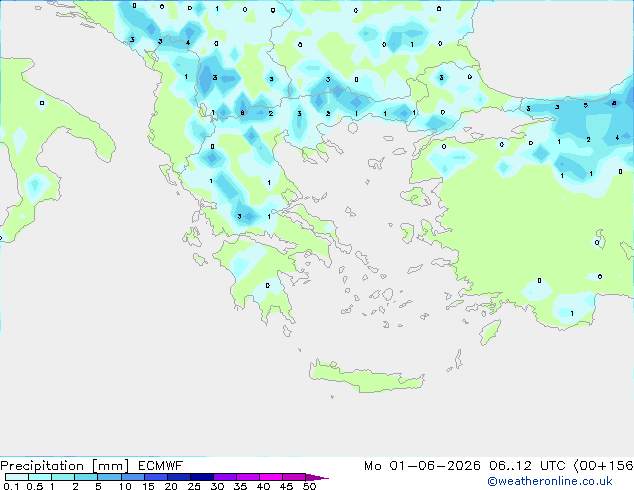Click the '45' legend scale label
The height and width of the screenshot is (490, 634).
click(x=286, y=486)
